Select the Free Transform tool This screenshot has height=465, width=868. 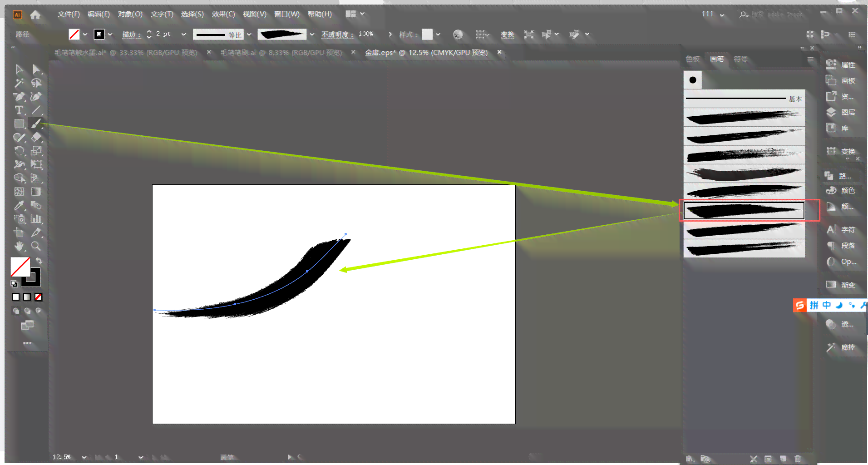(x=36, y=164)
